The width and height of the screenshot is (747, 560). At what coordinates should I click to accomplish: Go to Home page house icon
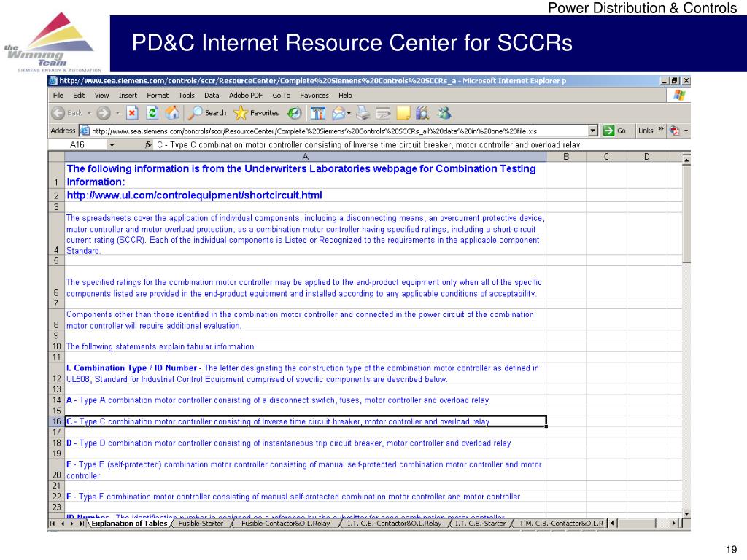[x=172, y=113]
